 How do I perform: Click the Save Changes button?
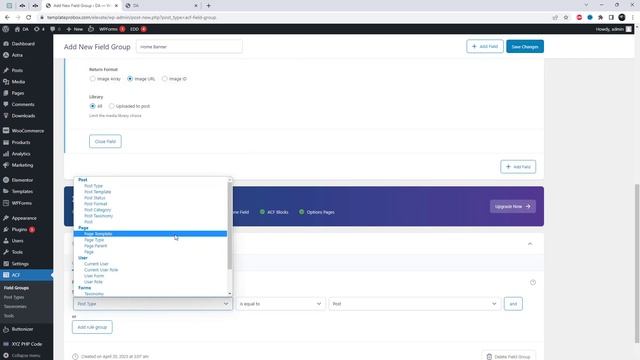coord(525,47)
